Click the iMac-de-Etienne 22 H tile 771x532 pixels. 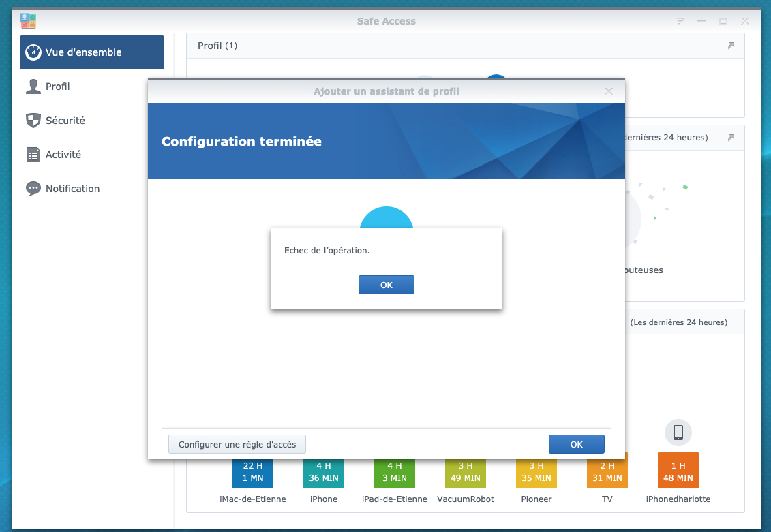(253, 473)
